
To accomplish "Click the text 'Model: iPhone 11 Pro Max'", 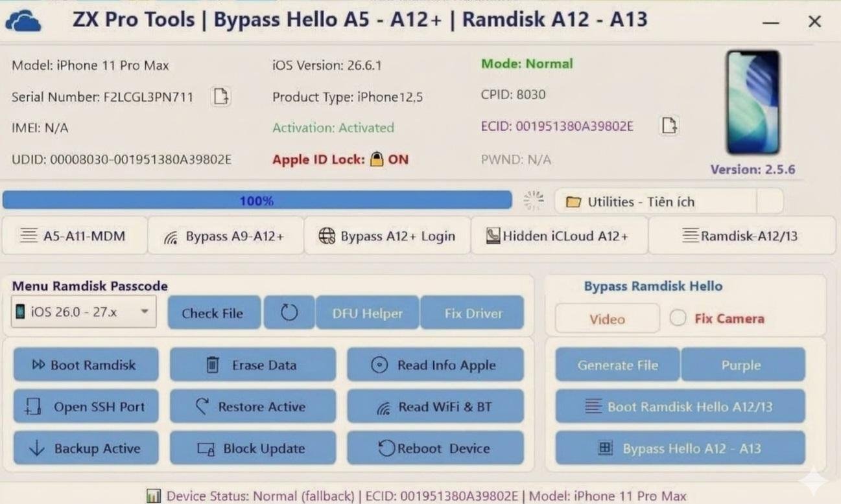I will coord(90,65).
